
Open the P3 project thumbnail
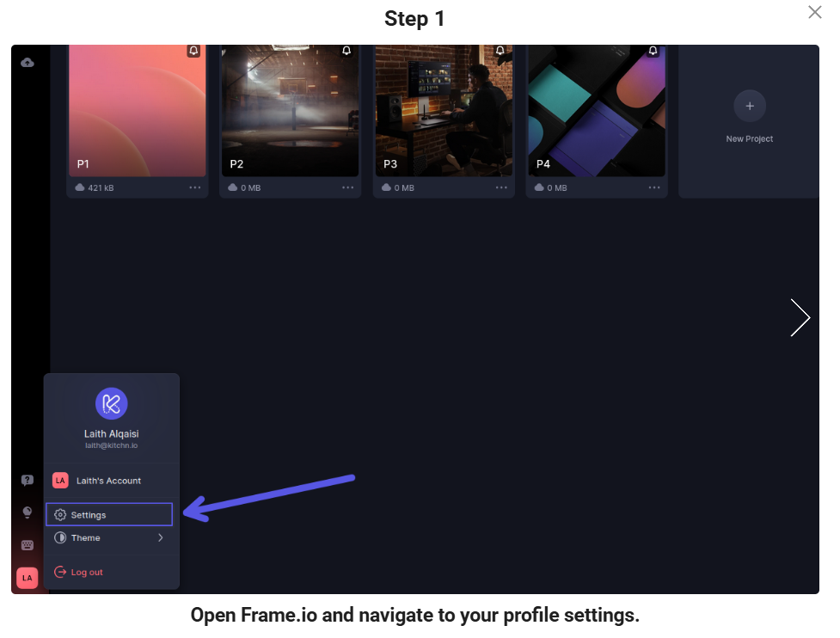443,110
